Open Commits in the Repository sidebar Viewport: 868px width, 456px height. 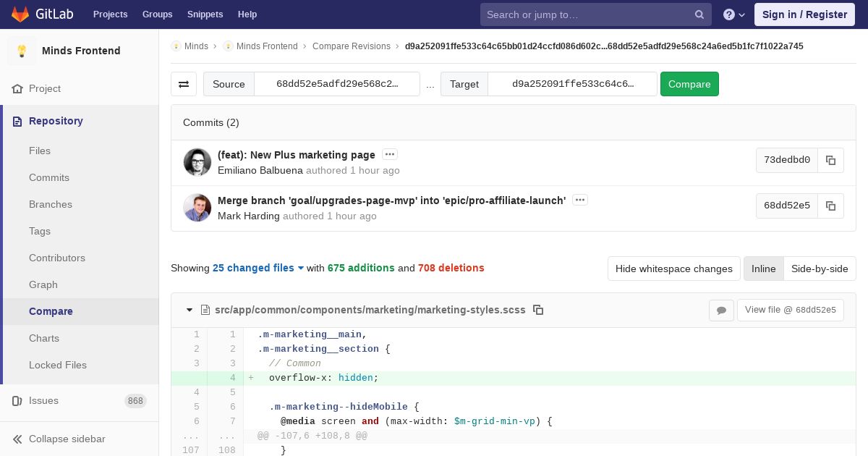pos(49,177)
